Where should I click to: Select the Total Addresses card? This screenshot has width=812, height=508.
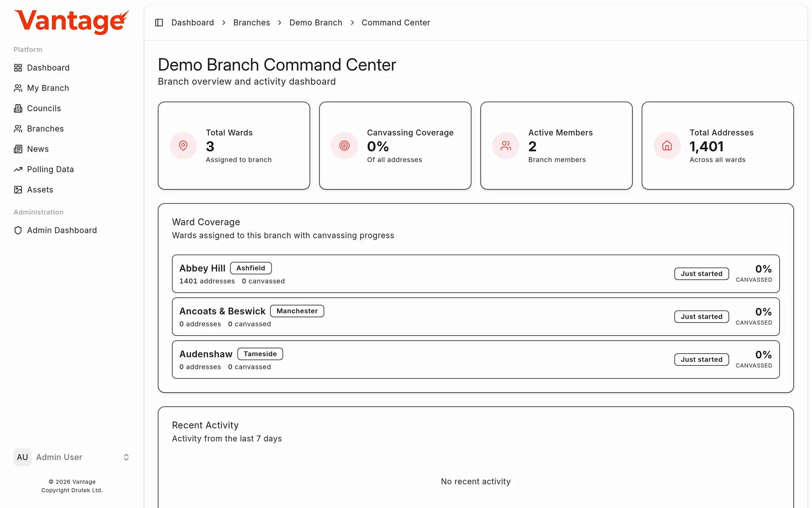pos(718,146)
